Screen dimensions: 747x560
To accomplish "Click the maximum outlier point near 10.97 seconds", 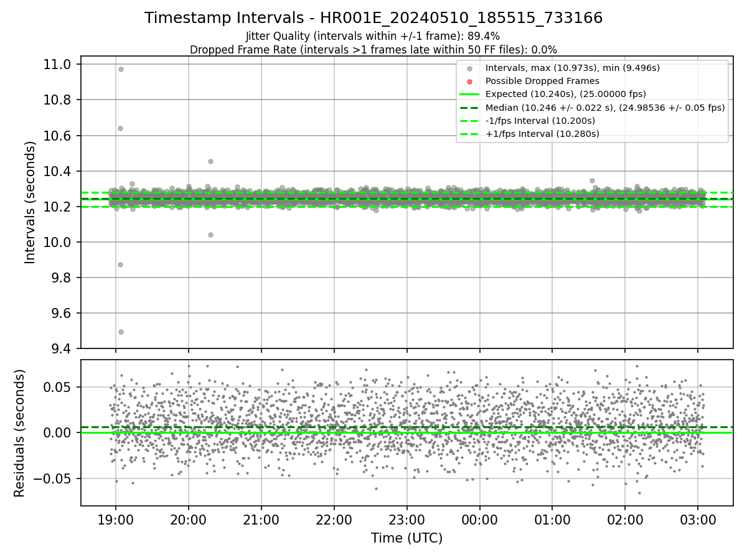I will click(x=121, y=69).
